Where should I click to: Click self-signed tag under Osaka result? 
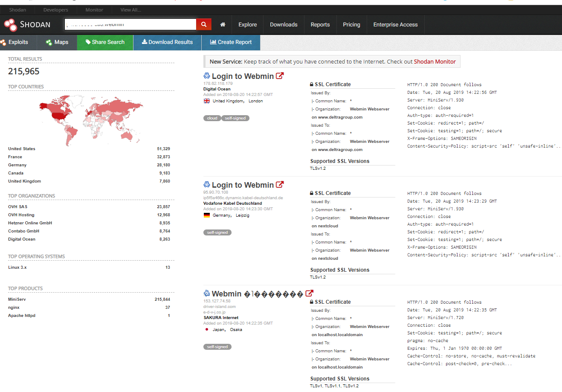217,347
